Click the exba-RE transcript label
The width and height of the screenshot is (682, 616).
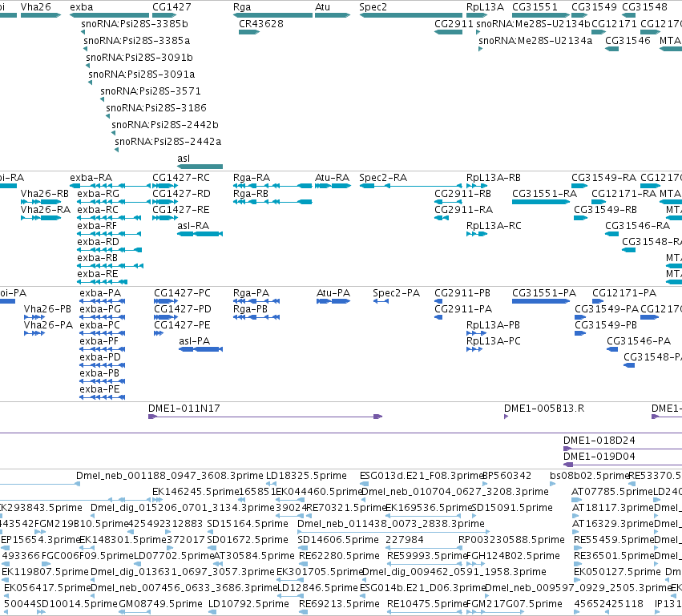(98, 274)
